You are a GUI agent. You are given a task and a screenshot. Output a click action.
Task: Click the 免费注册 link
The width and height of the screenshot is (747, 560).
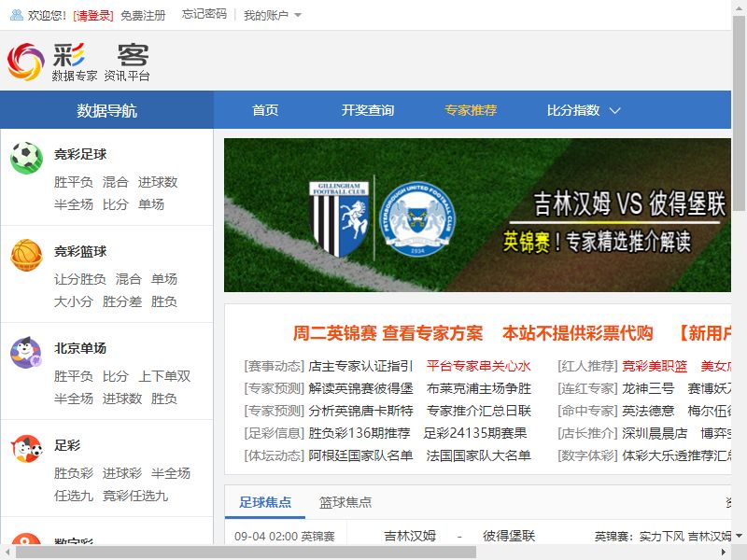[143, 16]
